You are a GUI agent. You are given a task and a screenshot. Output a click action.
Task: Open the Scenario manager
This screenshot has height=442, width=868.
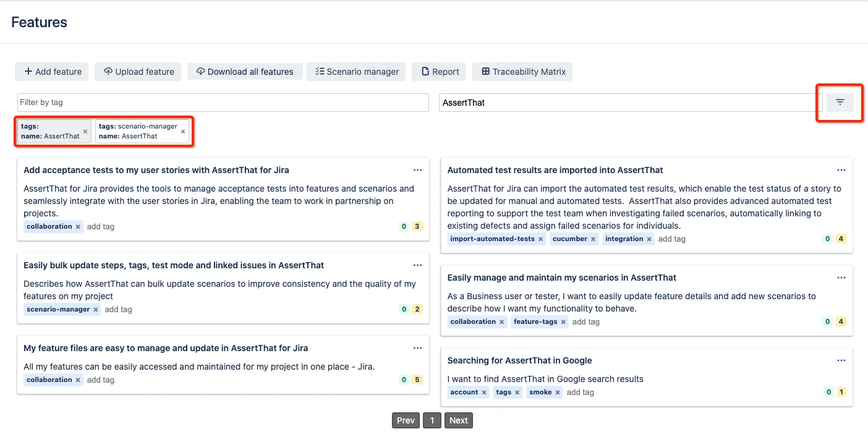(x=357, y=72)
